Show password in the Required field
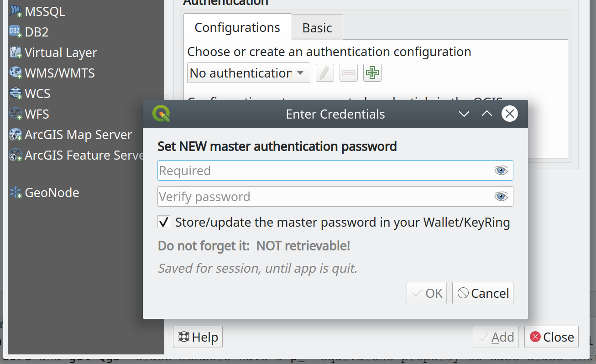 501,171
